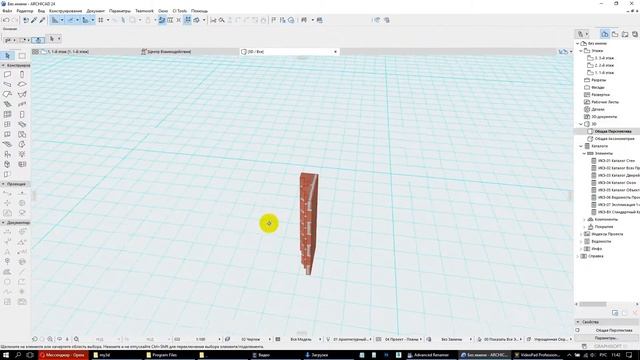Select Общая Перспектива in Navigator
The width and height of the screenshot is (640, 360).
click(x=613, y=131)
